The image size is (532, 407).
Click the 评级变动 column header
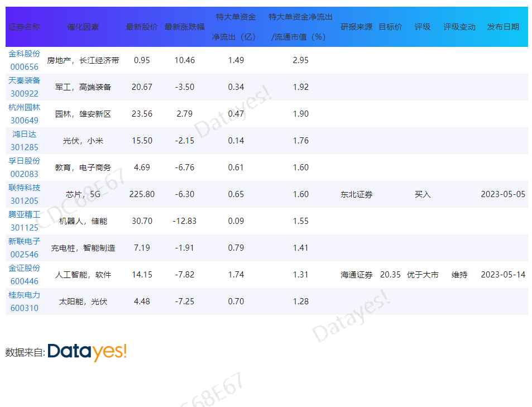coord(459,27)
